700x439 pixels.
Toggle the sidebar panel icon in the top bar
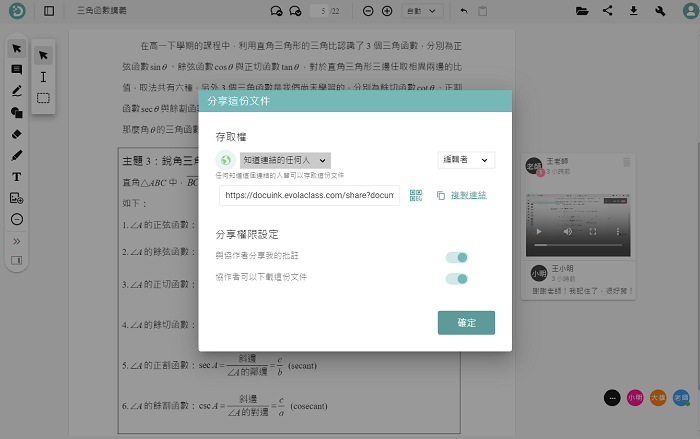pos(50,11)
